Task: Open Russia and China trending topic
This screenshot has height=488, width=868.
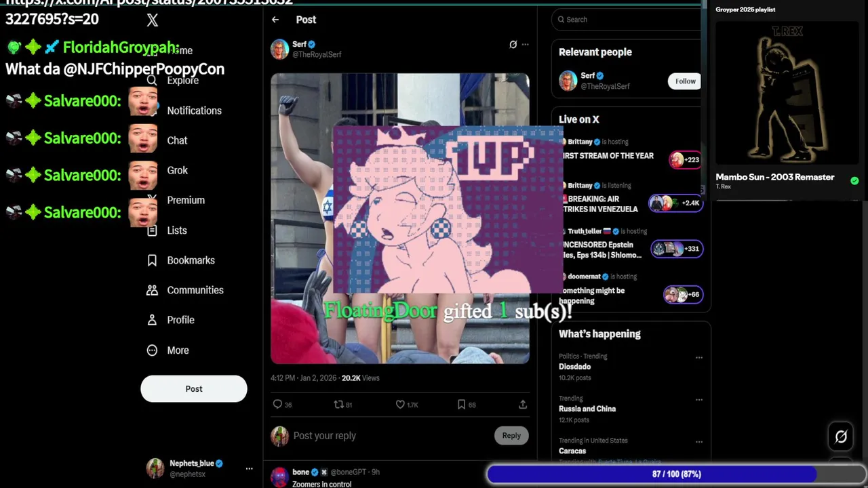Action: pos(587,409)
